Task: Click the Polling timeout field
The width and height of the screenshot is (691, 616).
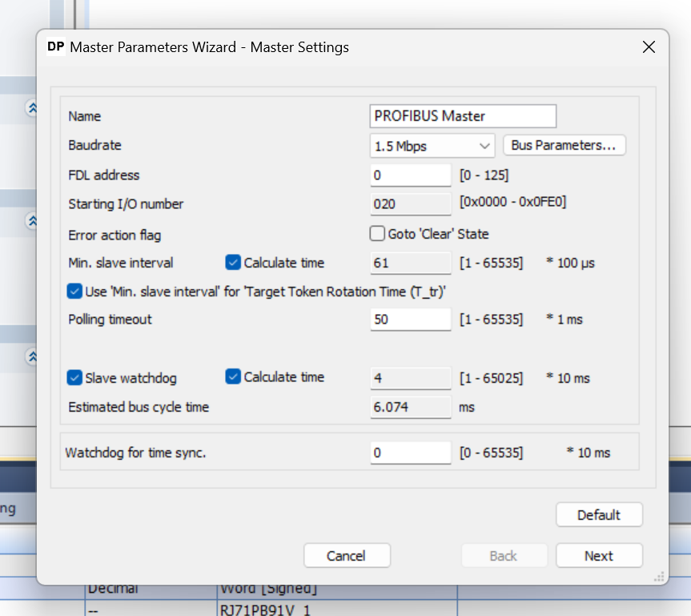Action: 410,320
